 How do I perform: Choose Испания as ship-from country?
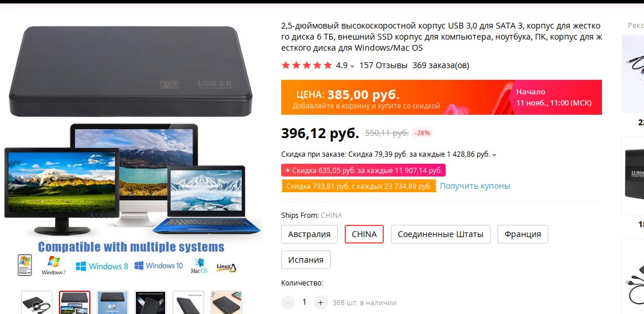(306, 260)
